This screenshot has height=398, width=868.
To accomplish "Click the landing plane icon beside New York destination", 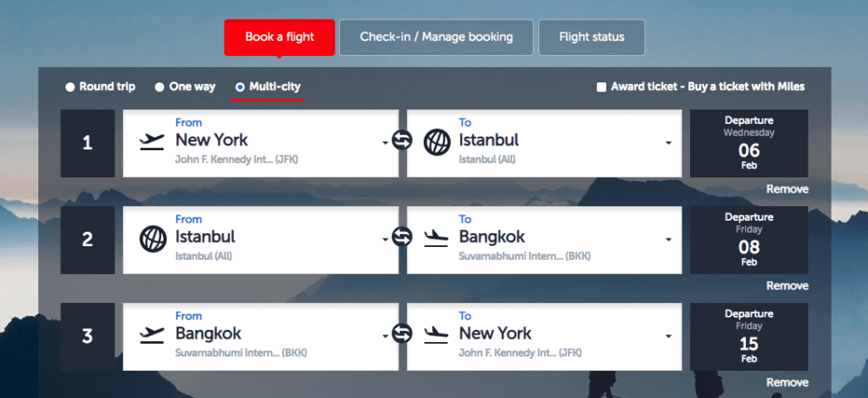I will pos(437,335).
